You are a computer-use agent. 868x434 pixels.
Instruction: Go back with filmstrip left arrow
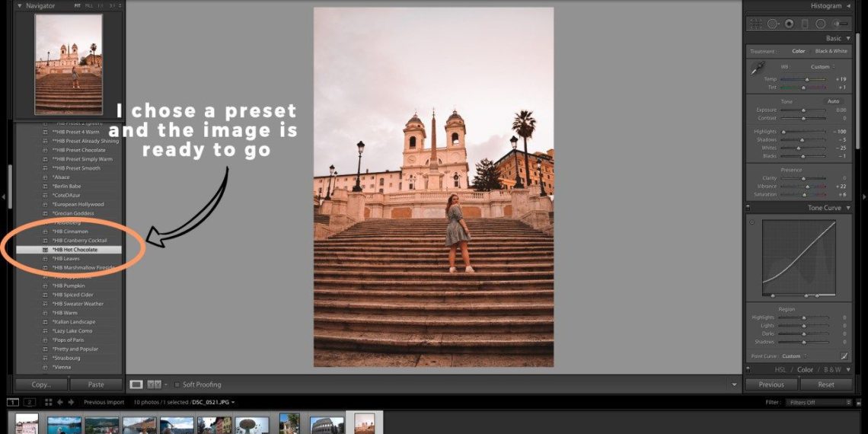(x=60, y=403)
